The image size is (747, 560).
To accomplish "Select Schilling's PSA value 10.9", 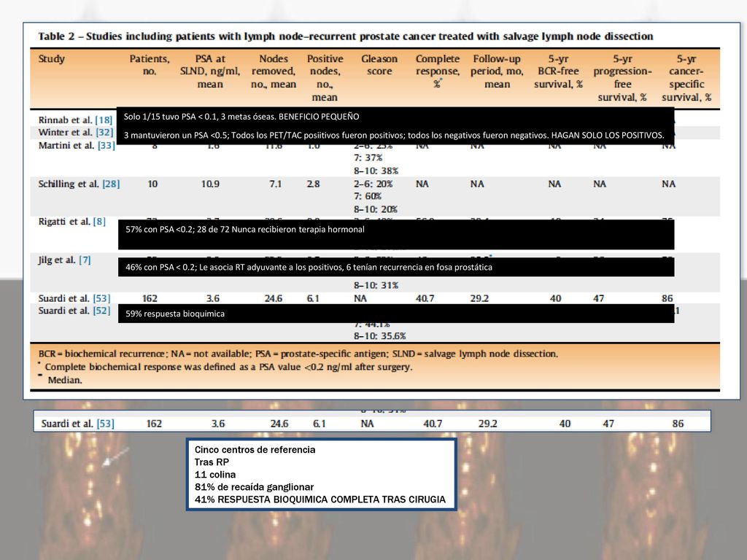I will tap(210, 184).
